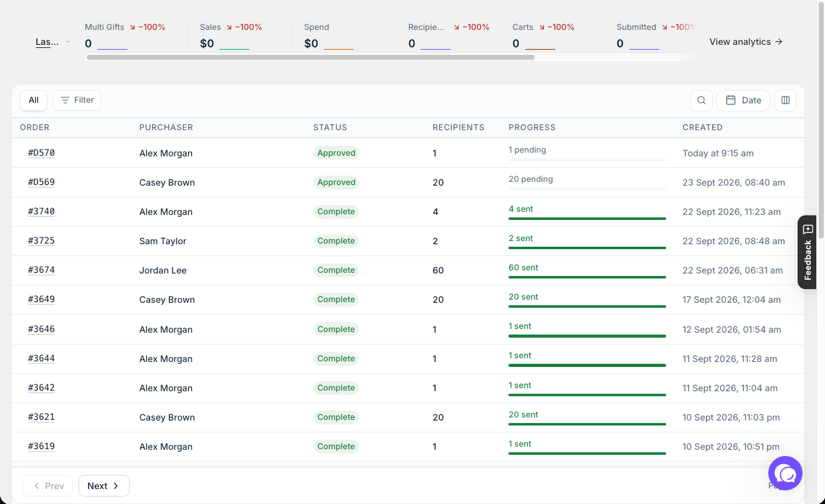Open the View analytics link
Screen dimensions: 825x504
click(746, 42)
